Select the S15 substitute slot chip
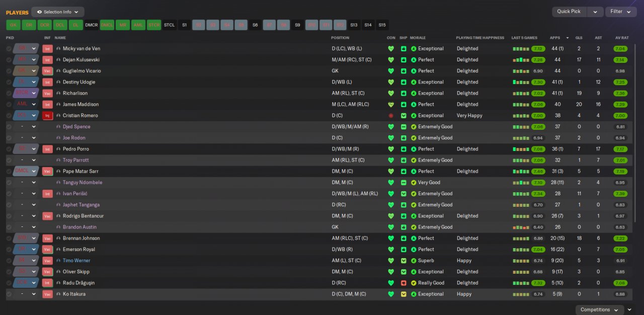 click(x=382, y=25)
